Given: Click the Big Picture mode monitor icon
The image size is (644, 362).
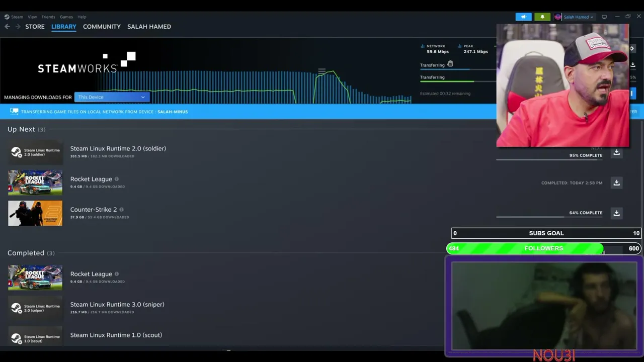Looking at the screenshot, I should [x=604, y=17].
